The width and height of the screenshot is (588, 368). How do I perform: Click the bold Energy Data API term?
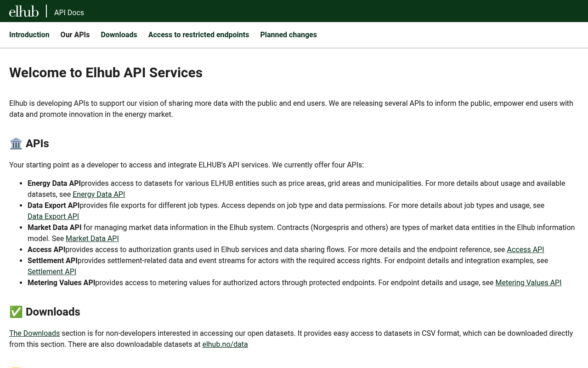54,183
